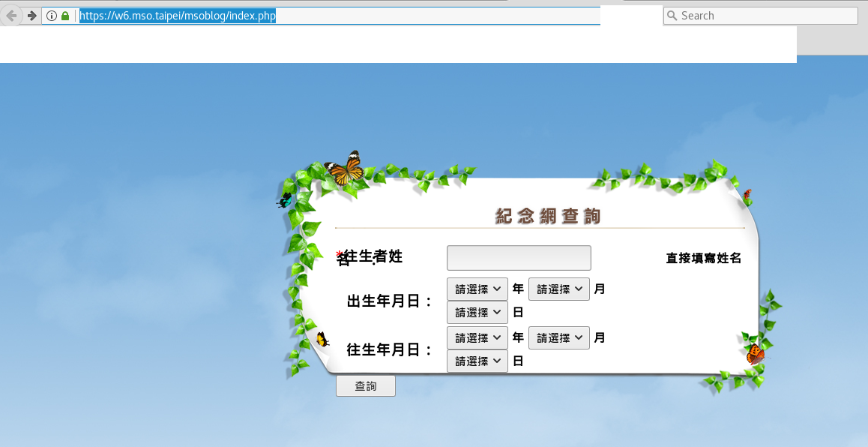
Task: Open the site information icon
Action: [x=52, y=16]
